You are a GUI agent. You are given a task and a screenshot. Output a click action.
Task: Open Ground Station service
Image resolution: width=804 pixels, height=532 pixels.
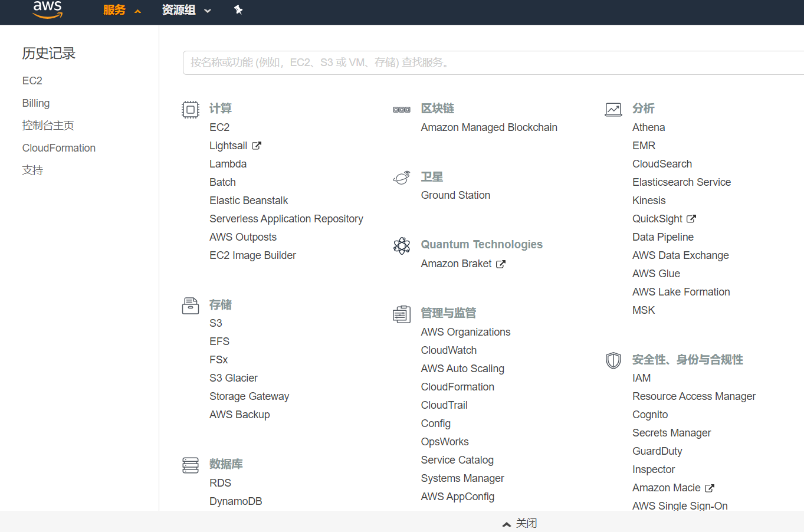(455, 195)
